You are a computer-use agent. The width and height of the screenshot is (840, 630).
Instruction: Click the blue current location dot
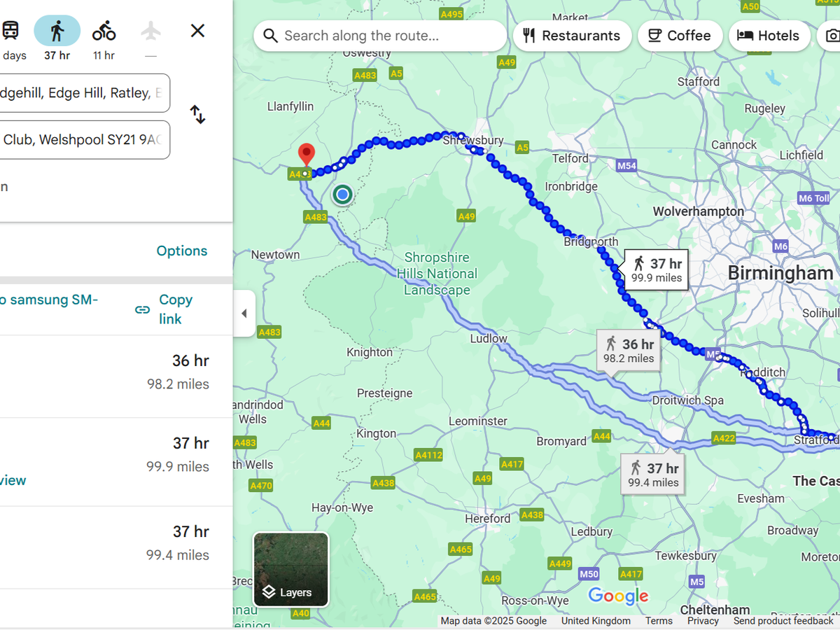pyautogui.click(x=342, y=195)
